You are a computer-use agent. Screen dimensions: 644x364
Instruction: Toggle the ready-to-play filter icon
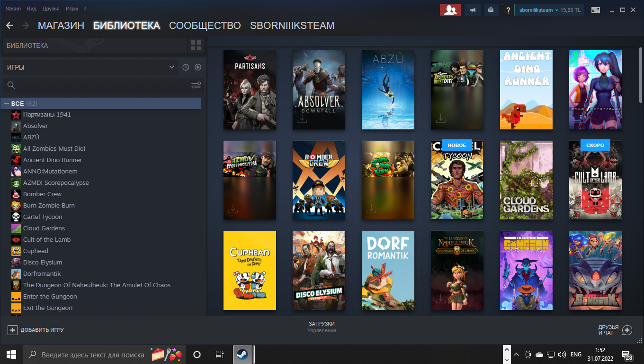pos(198,67)
